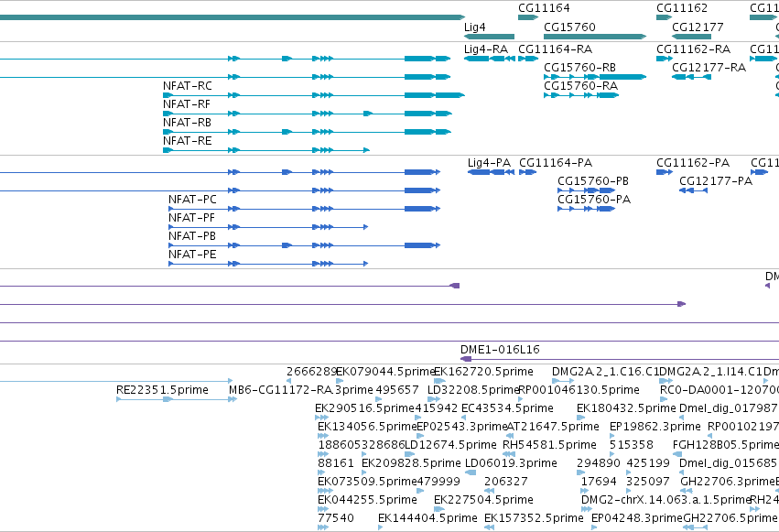Open the CG15760-PB protein label
The height and width of the screenshot is (532, 779).
[592, 180]
